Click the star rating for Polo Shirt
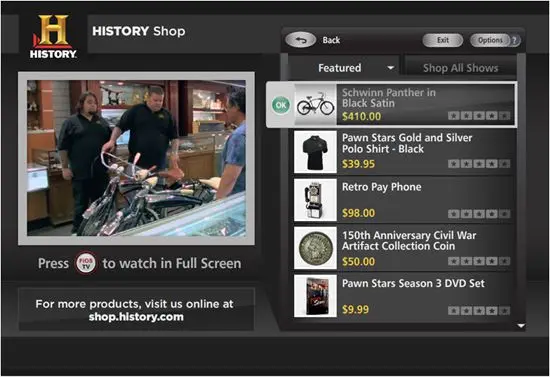 479,164
